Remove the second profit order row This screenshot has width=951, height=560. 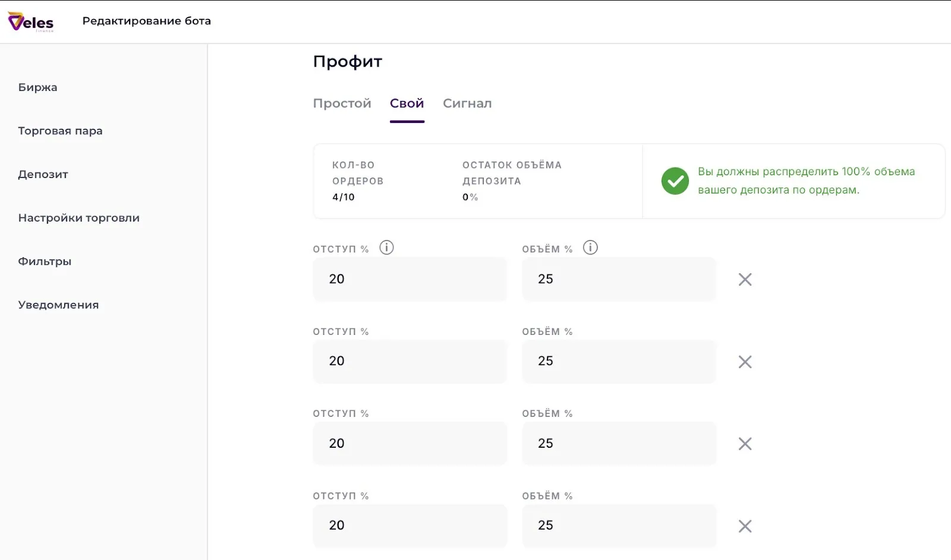click(x=745, y=362)
